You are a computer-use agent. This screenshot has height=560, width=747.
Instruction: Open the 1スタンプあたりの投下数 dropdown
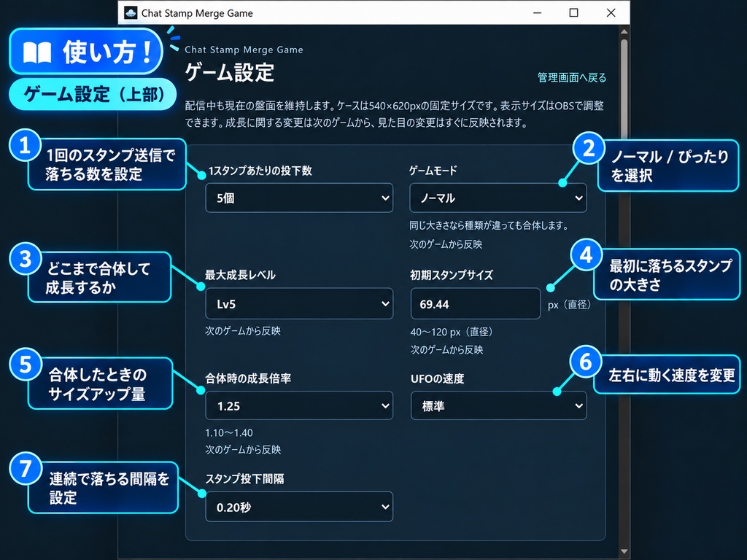tap(299, 198)
